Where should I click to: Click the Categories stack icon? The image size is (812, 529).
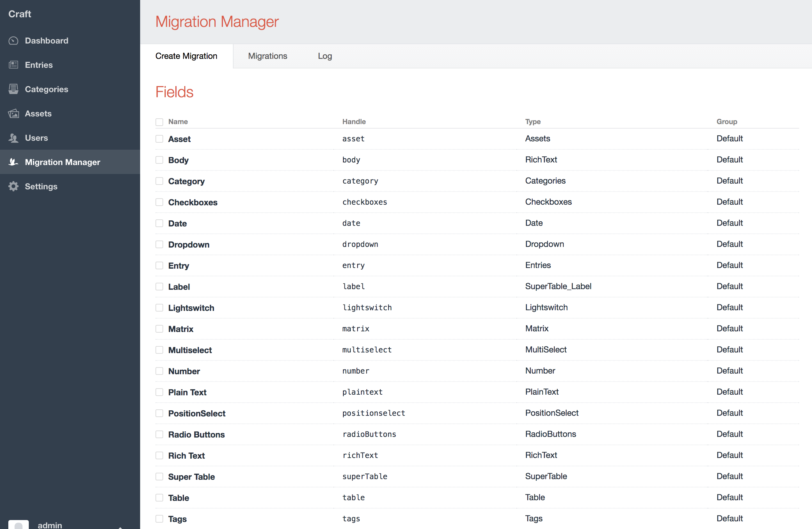(13, 89)
